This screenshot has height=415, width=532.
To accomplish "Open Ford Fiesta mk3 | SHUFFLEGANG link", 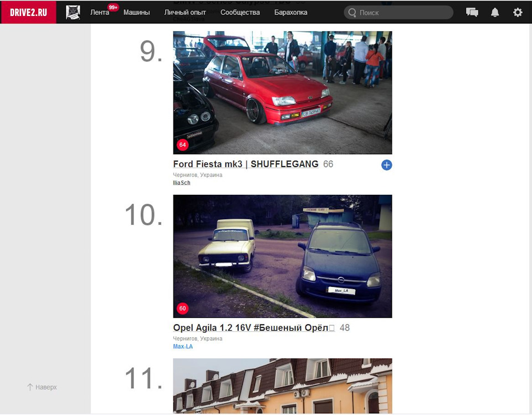I will pos(245,164).
